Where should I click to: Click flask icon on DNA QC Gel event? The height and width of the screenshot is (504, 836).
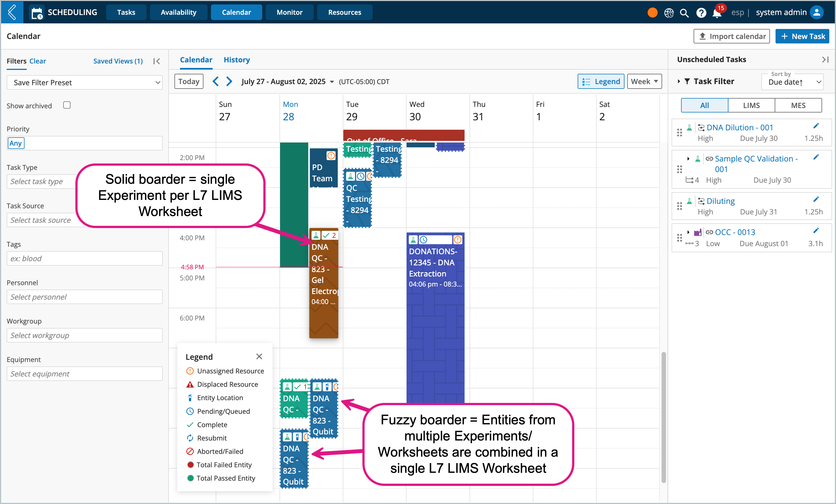tap(316, 235)
